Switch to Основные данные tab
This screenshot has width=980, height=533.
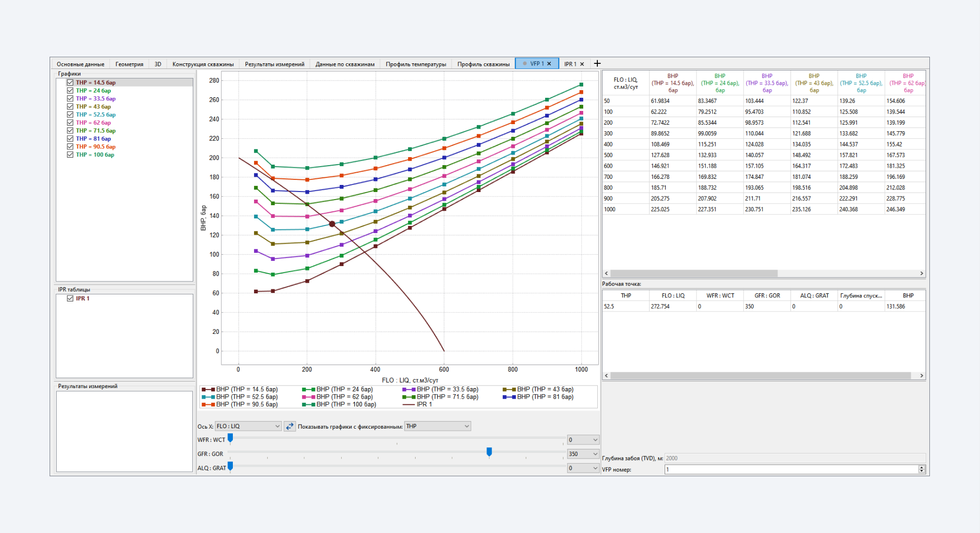pyautogui.click(x=80, y=64)
